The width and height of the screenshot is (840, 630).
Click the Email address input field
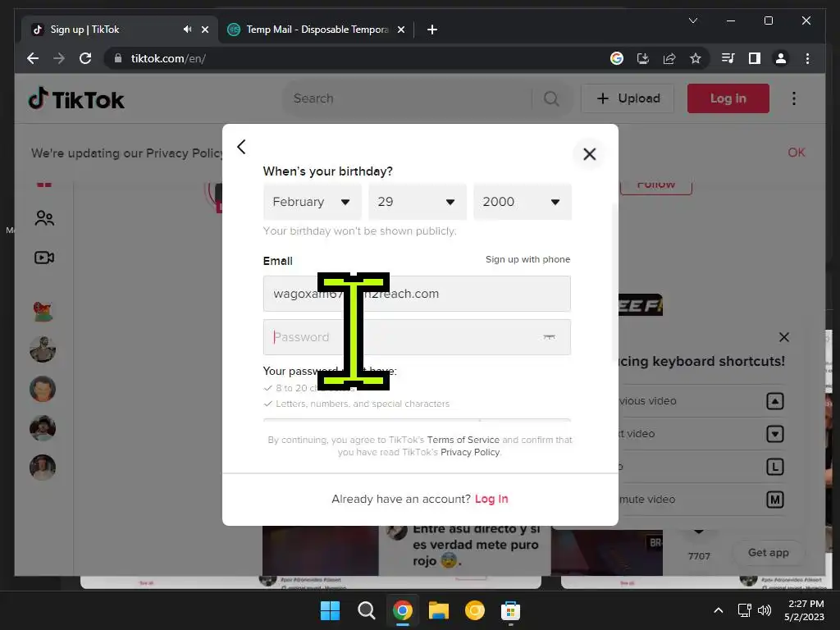417,294
